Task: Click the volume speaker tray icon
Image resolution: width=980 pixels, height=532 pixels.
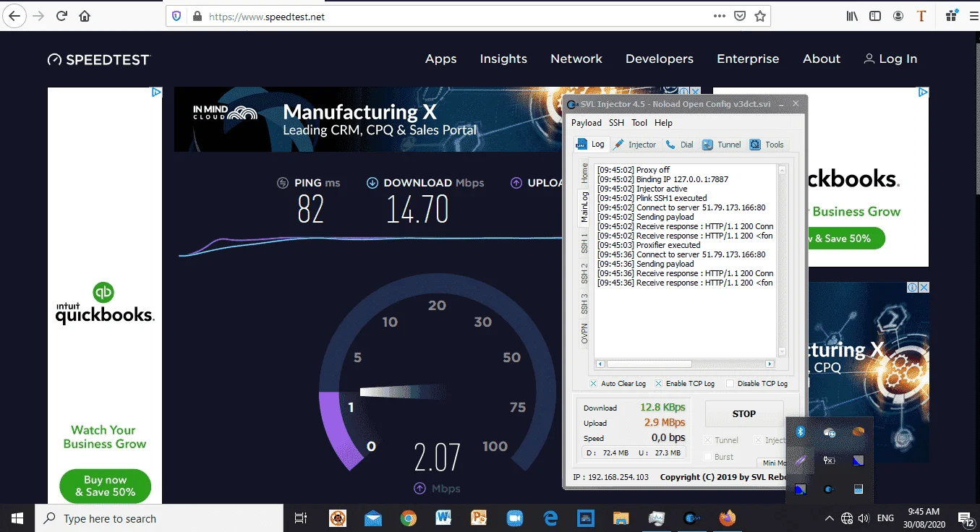Action: click(863, 518)
